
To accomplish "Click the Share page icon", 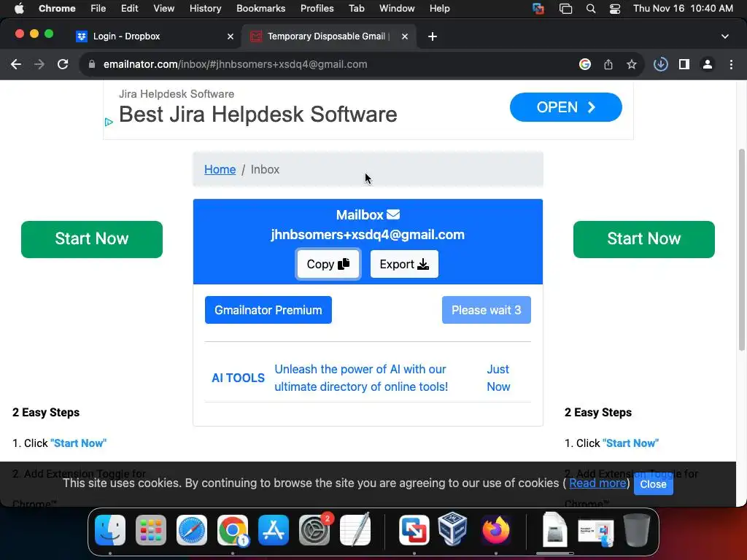I will coord(608,64).
